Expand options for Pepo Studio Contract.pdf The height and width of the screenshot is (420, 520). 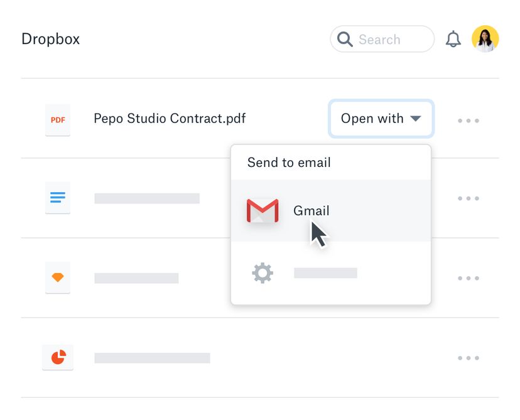pyautogui.click(x=469, y=119)
